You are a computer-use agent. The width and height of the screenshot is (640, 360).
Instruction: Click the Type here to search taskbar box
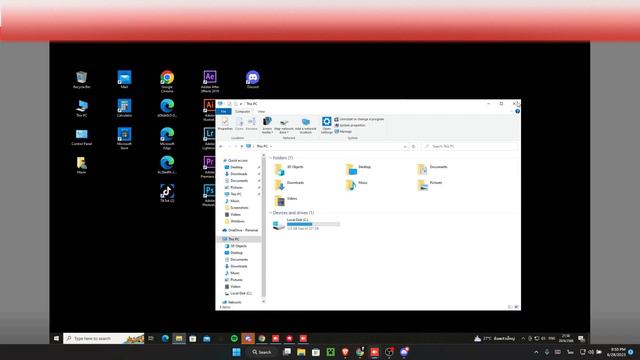click(104, 338)
